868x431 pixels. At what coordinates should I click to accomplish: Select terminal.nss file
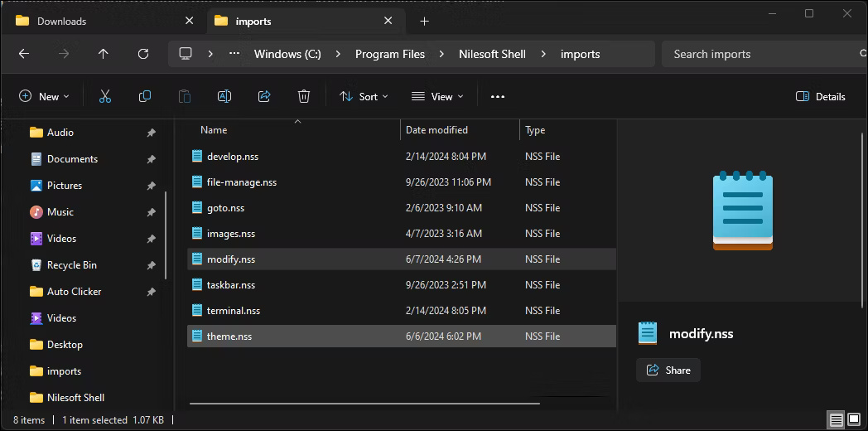coord(402,310)
